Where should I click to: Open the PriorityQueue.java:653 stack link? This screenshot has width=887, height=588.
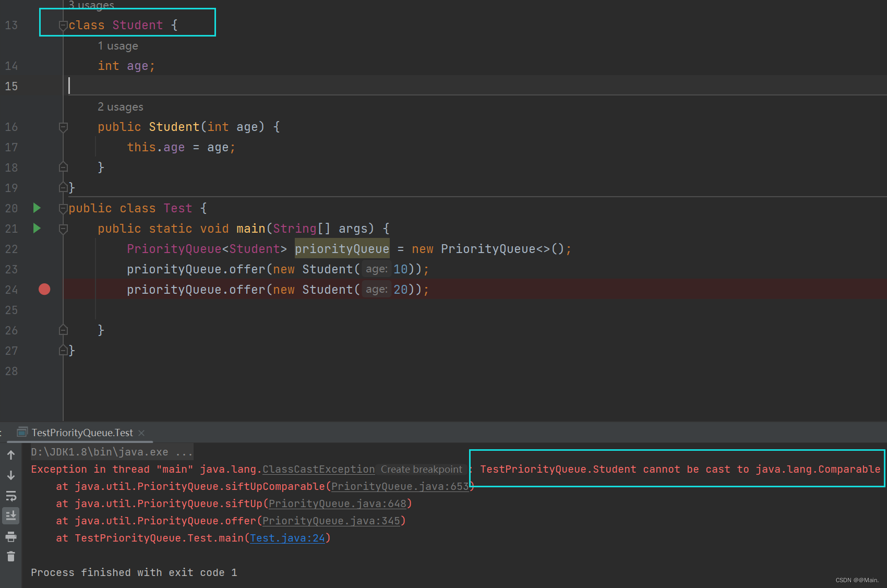400,486
